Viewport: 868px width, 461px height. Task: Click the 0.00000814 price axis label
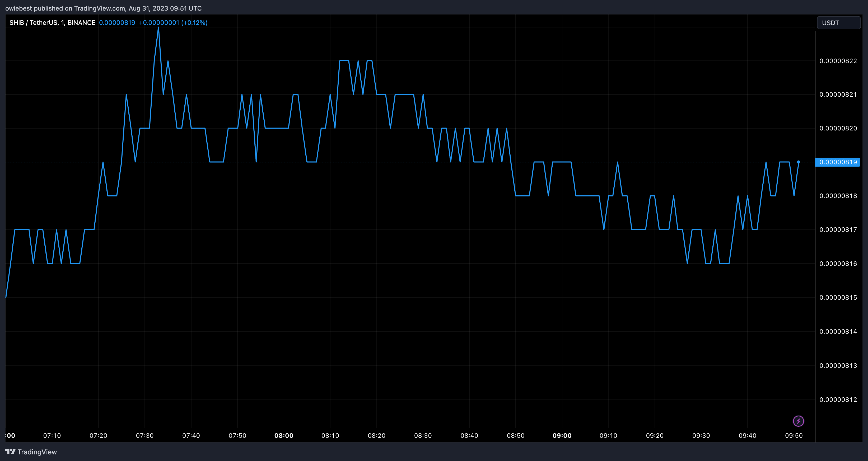point(838,332)
